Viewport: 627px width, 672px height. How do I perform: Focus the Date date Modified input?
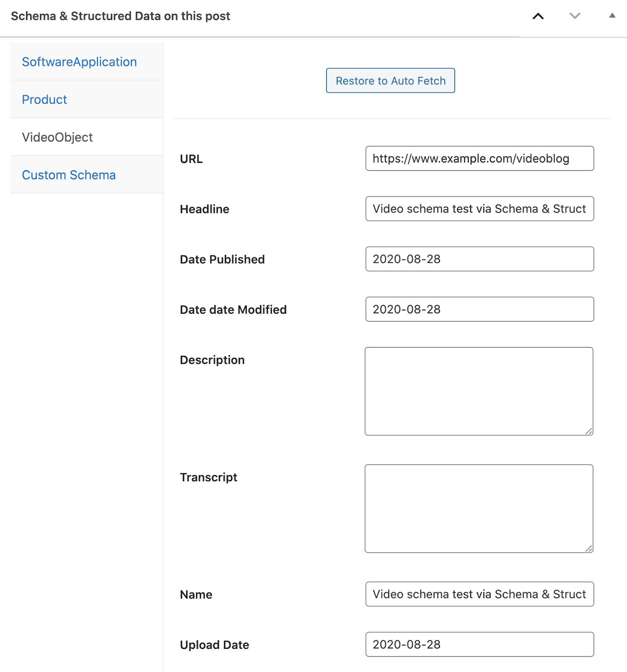(x=479, y=309)
